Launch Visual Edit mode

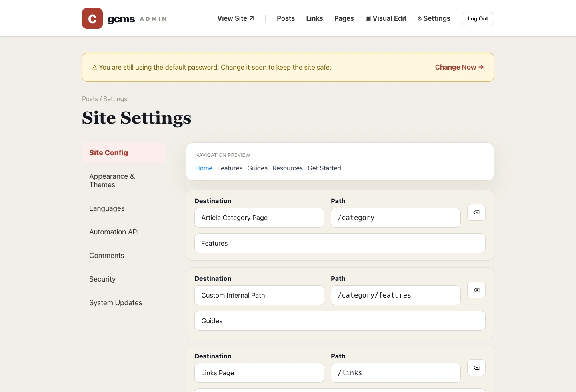click(x=386, y=18)
